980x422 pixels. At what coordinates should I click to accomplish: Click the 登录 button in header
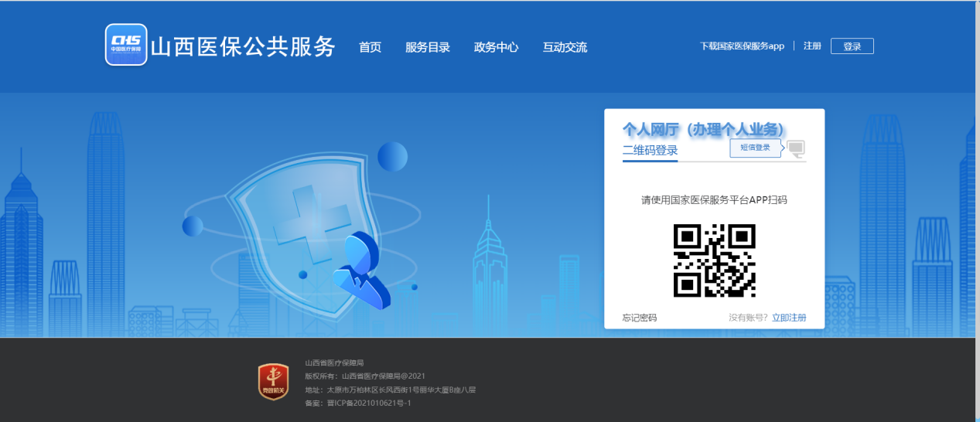852,46
